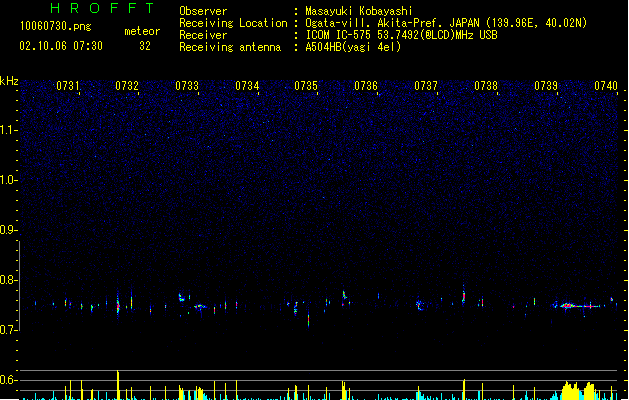Click the 0.9 frequency axis label
The image size is (629, 400).
tap(8, 230)
